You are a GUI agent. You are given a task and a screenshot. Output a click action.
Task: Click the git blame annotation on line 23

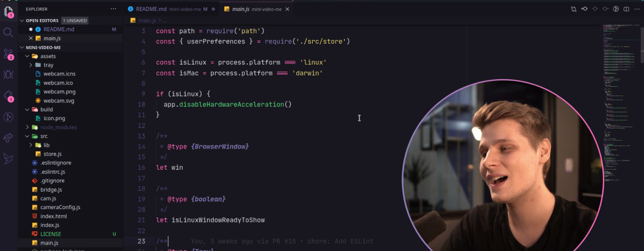pyautogui.click(x=282, y=241)
